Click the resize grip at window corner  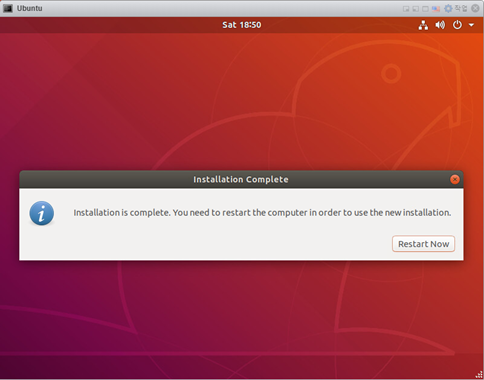479,375
